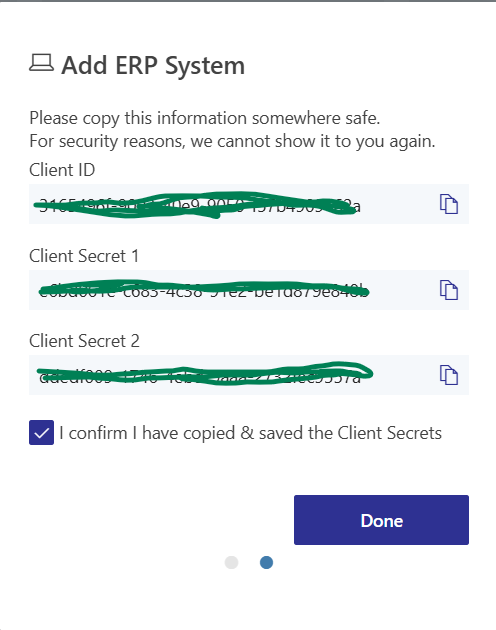This screenshot has width=496, height=630.
Task: Select the blue second step pagination dot
Action: [x=266, y=562]
